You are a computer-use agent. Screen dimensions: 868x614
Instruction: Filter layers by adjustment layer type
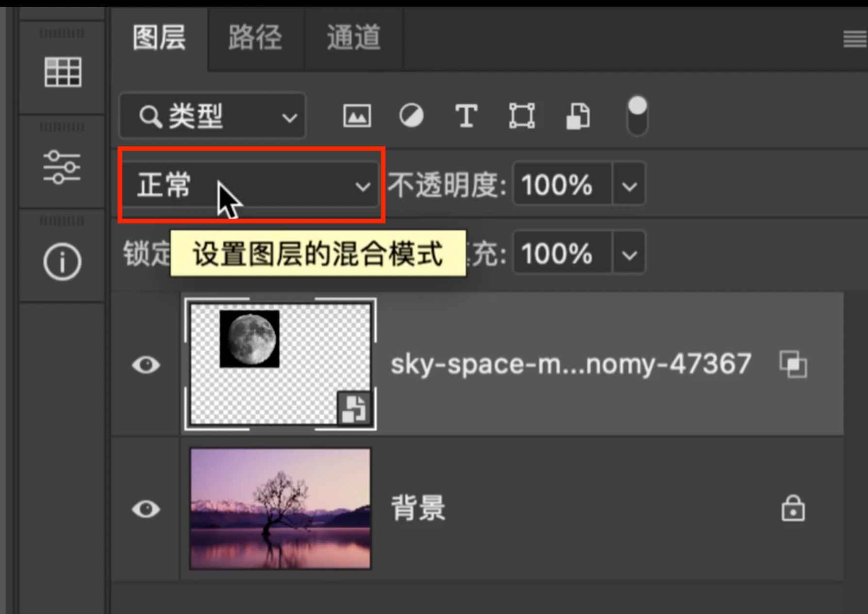[x=411, y=116]
